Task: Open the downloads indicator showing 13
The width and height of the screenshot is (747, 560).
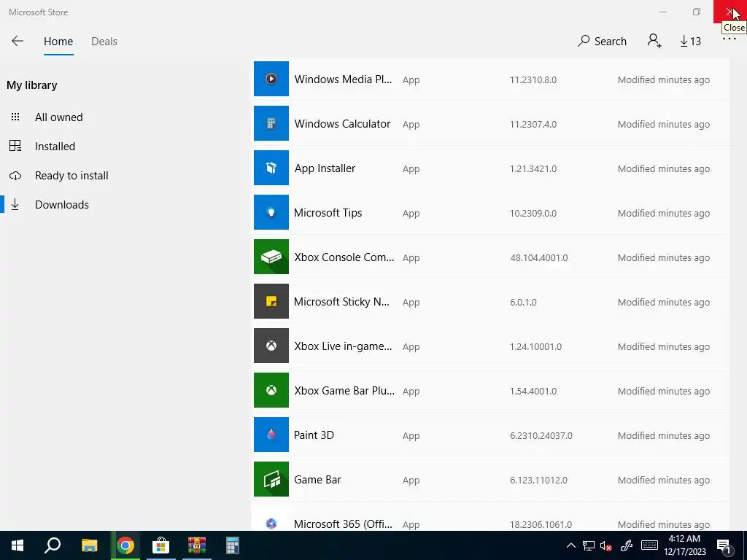Action: (x=690, y=42)
